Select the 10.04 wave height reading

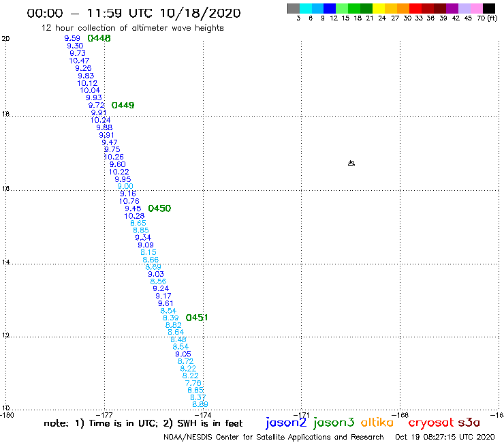pos(90,90)
